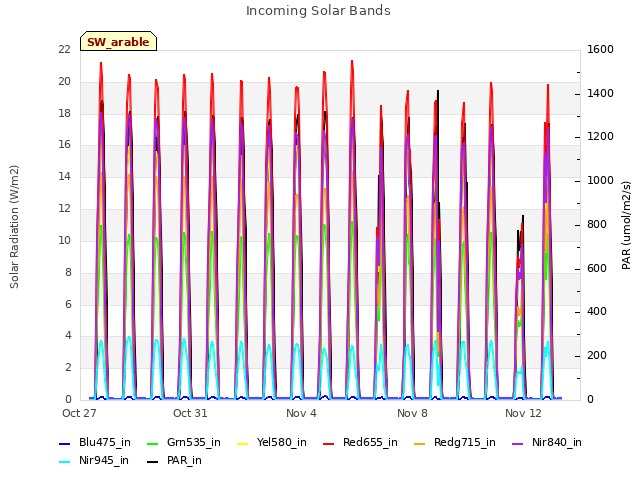Click the Nov 12 x-axis date label

click(523, 413)
